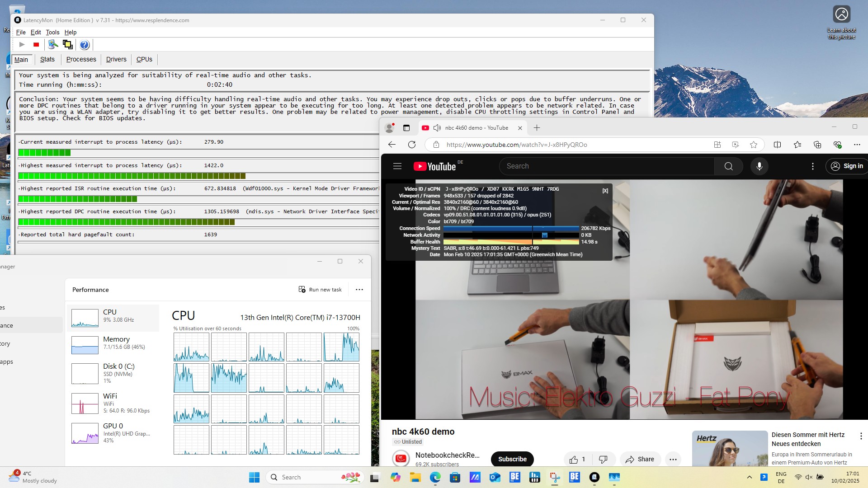This screenshot has width=868, height=488.
Task: Click the red stop monitoring button
Action: pyautogui.click(x=36, y=45)
